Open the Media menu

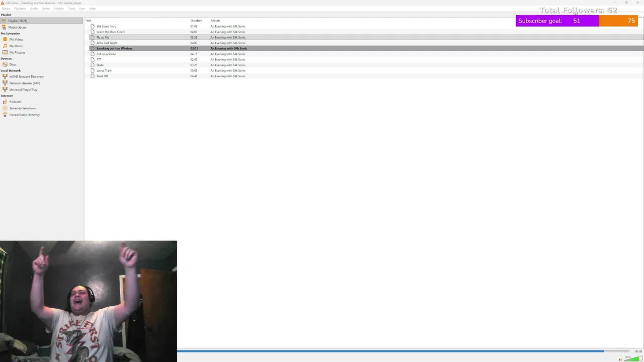click(6, 9)
